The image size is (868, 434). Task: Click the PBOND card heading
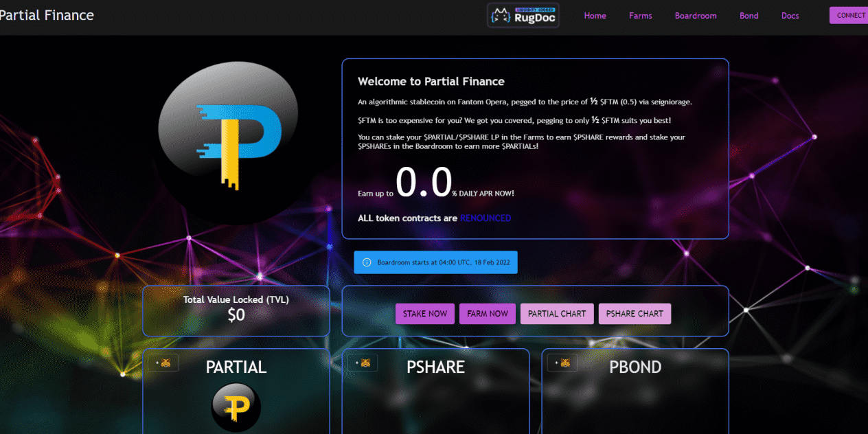tap(635, 367)
